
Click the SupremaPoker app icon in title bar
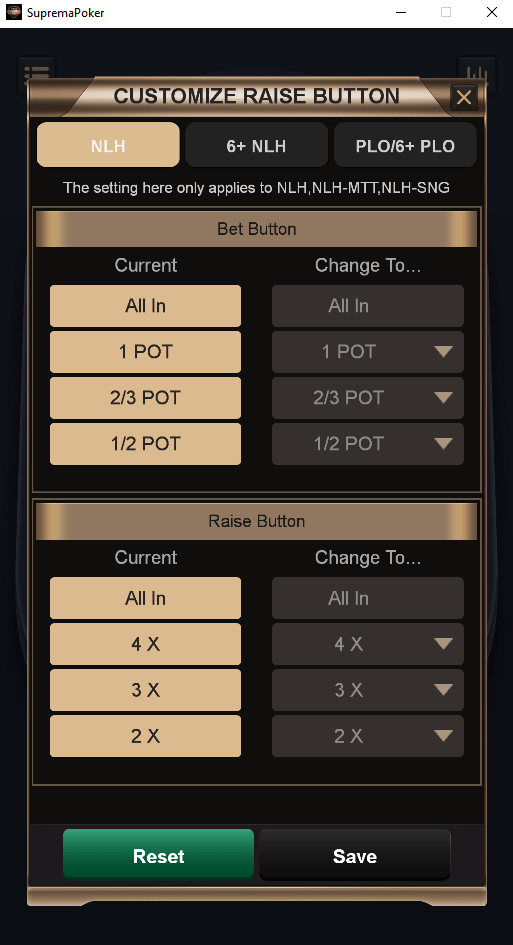(x=13, y=12)
